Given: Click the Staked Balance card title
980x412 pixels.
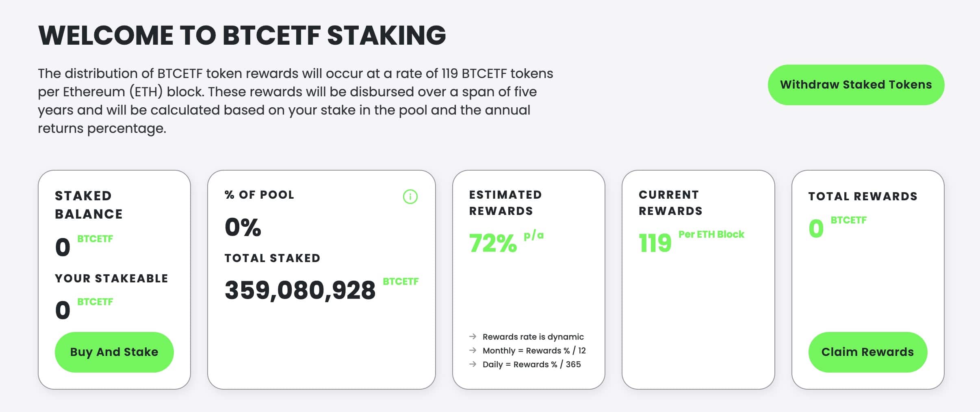Looking at the screenshot, I should pyautogui.click(x=89, y=205).
